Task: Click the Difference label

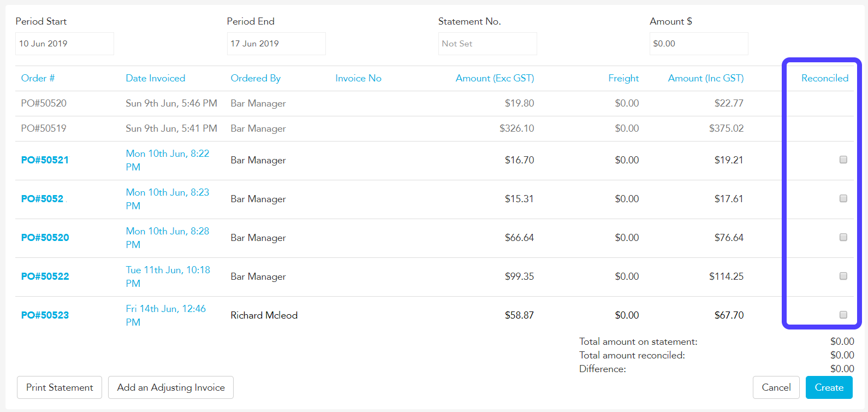Action: [602, 369]
